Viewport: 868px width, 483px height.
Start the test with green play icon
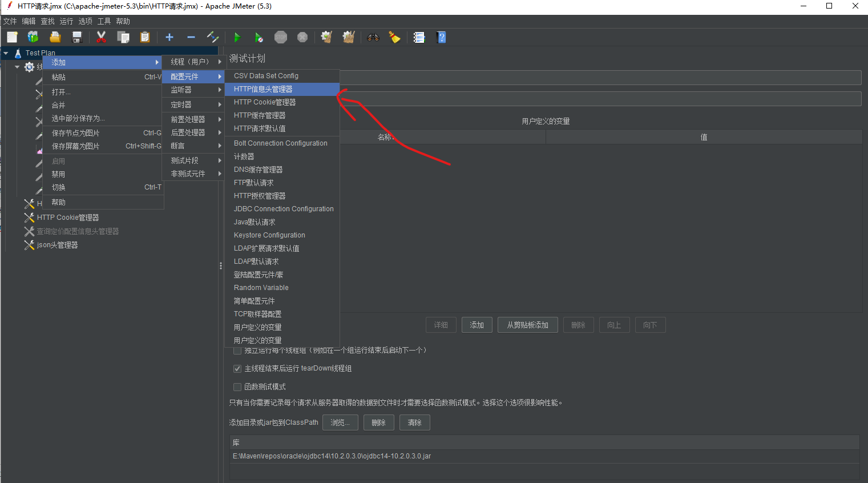[237, 37]
